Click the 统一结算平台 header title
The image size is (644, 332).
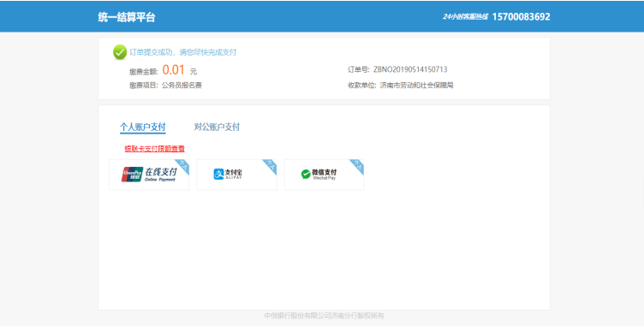pos(127,17)
